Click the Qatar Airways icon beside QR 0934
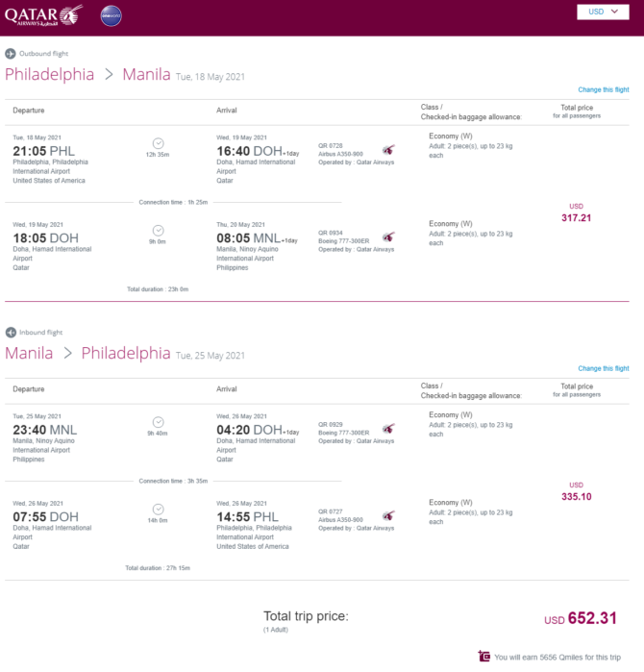The height and width of the screenshot is (672, 644). click(x=388, y=237)
